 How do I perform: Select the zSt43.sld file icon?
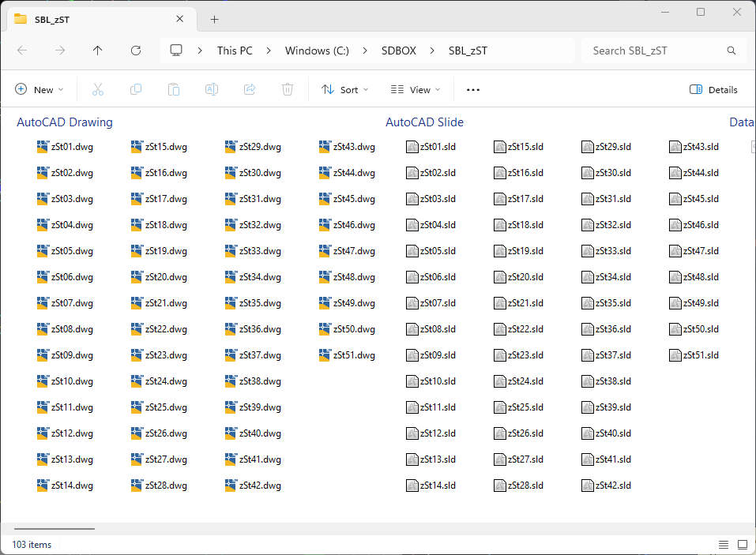675,147
